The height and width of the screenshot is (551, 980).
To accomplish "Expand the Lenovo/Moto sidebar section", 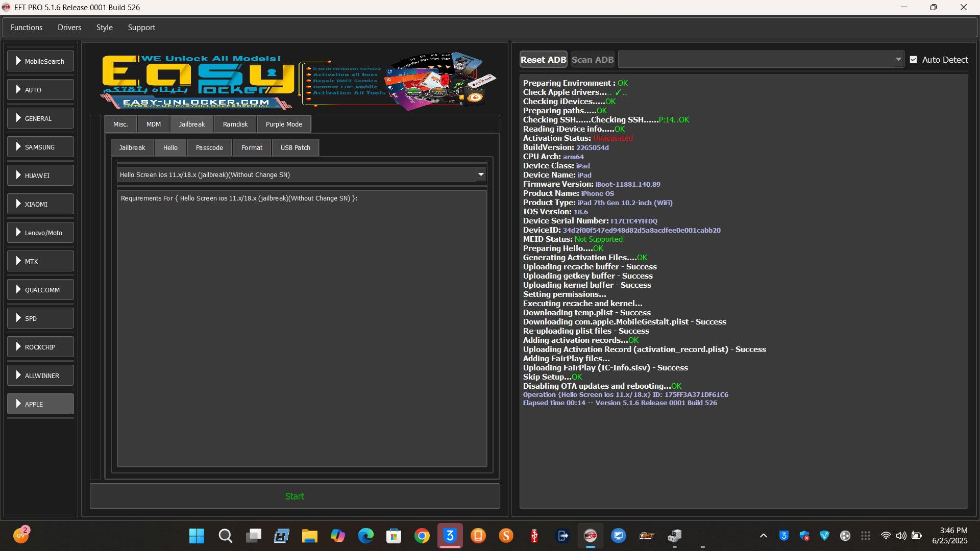I will coord(40,233).
